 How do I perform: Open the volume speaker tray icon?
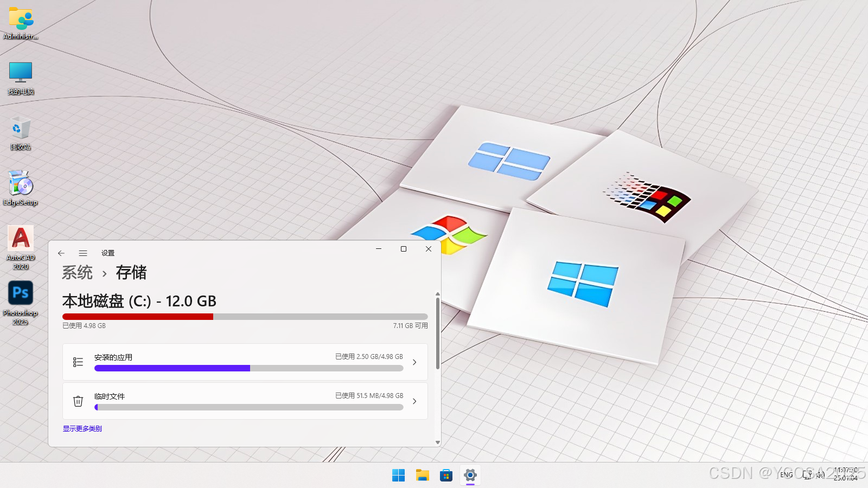pos(820,475)
